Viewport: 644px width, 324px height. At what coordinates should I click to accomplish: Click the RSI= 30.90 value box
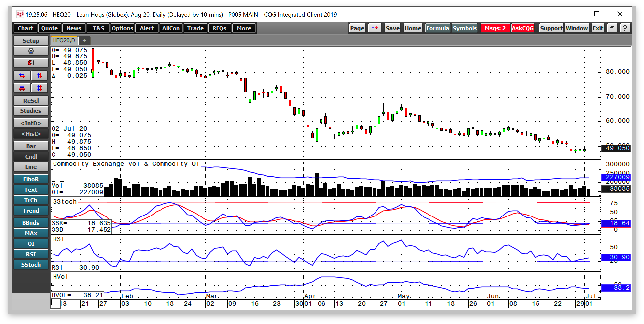pos(76,268)
